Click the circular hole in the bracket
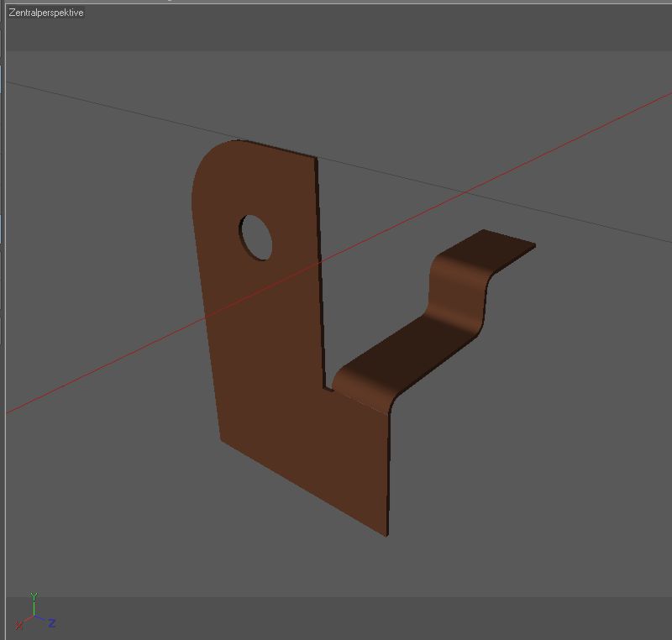This screenshot has height=640, width=672. click(255, 238)
